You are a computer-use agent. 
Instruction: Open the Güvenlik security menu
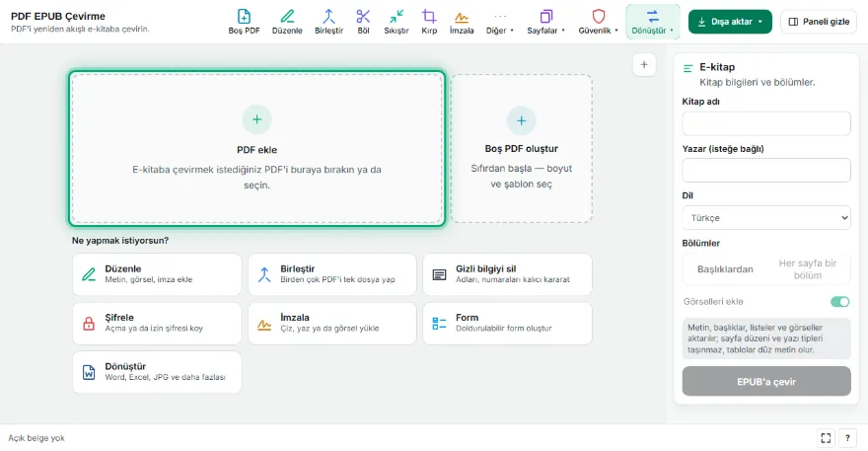(598, 22)
